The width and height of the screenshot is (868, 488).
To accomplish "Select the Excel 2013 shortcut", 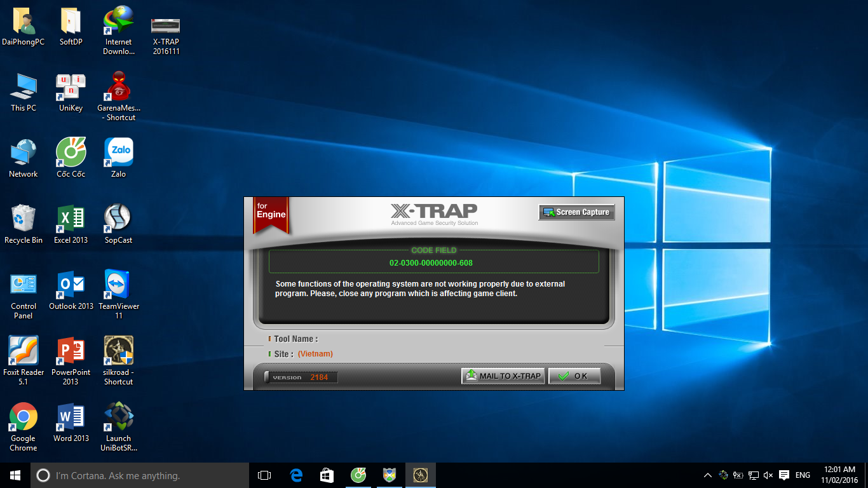I will 71,225.
